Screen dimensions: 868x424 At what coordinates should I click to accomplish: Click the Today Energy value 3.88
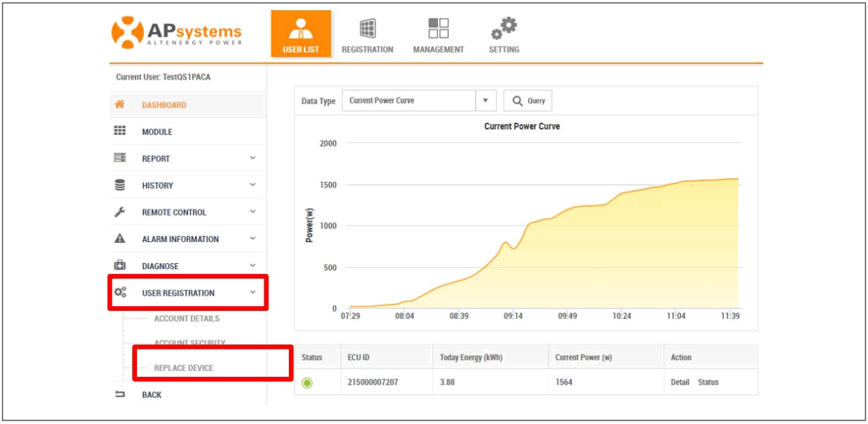pyautogui.click(x=447, y=382)
